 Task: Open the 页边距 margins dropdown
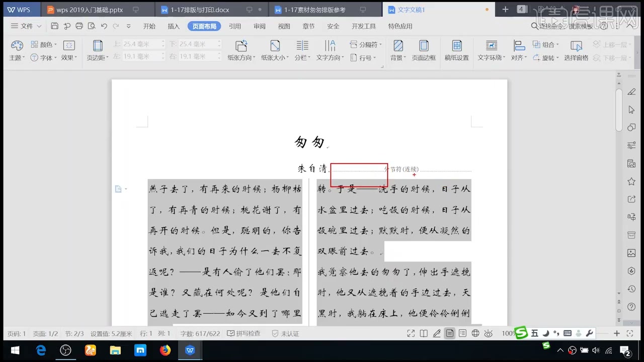point(98,51)
